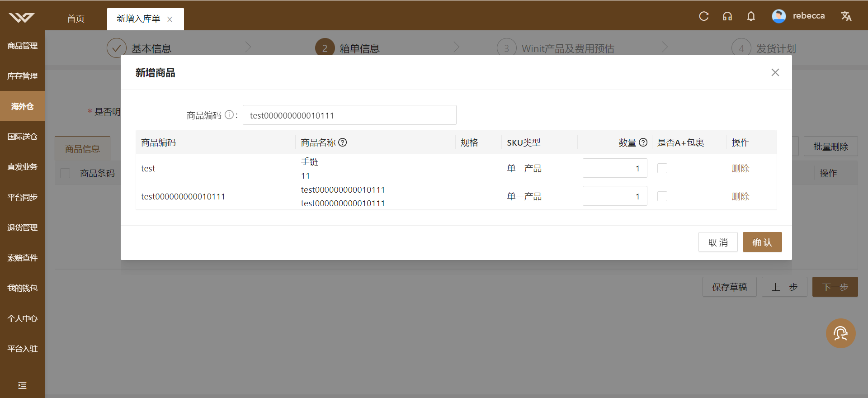Open 平台入驻 in the sidebar
The height and width of the screenshot is (398, 868).
tap(22, 349)
